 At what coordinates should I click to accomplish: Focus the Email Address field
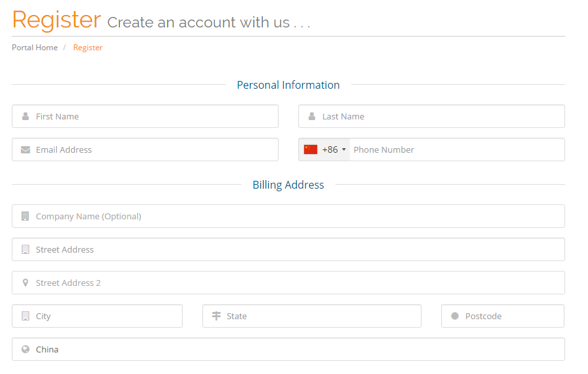(145, 149)
